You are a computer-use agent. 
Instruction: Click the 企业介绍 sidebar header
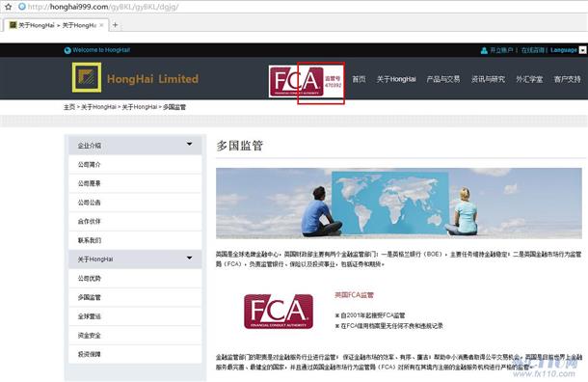point(135,146)
